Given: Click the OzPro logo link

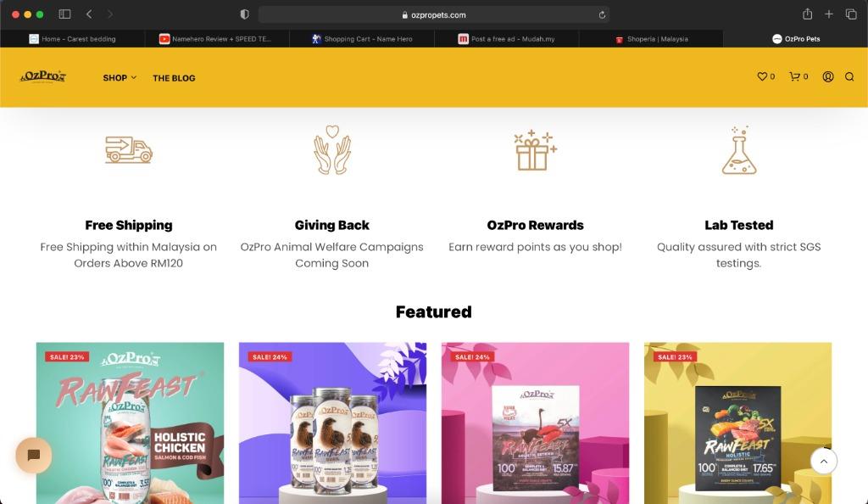Looking at the screenshot, I should click(43, 76).
